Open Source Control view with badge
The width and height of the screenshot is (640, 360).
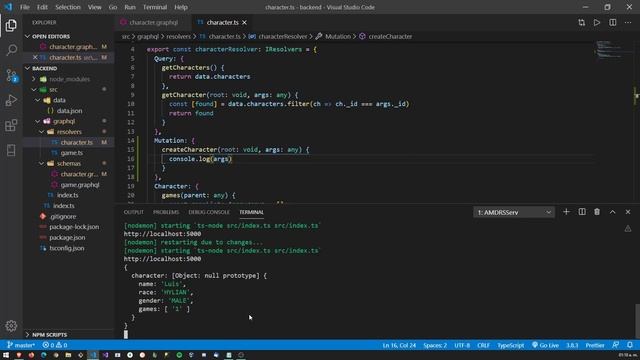click(11, 76)
